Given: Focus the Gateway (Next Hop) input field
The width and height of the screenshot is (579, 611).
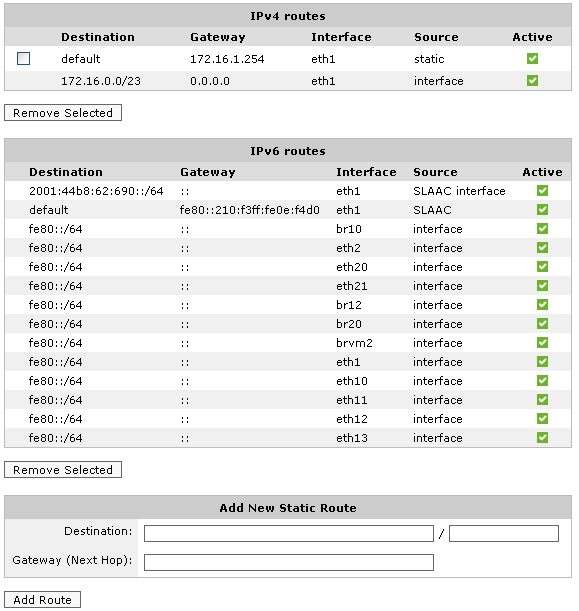Looking at the screenshot, I should pos(289,562).
